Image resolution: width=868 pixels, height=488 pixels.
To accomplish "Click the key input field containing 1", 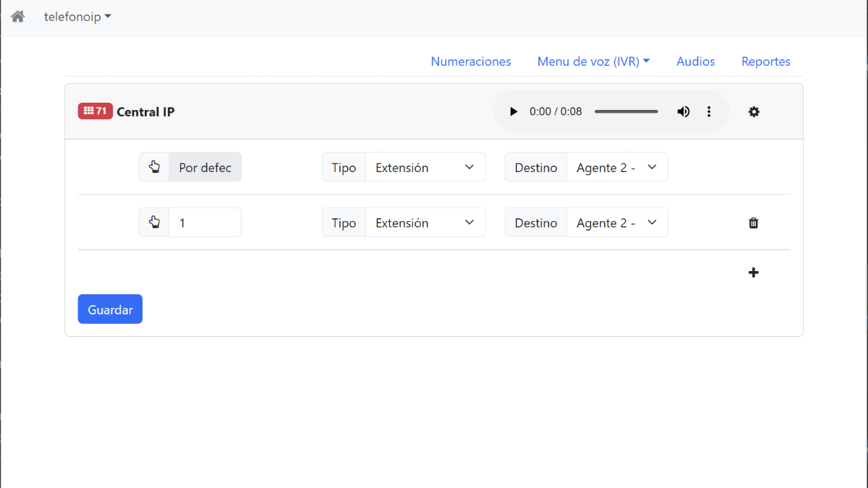I will [205, 223].
